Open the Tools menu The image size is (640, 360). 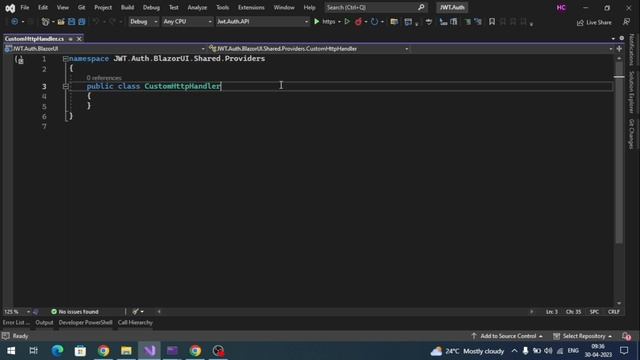tap(222, 7)
